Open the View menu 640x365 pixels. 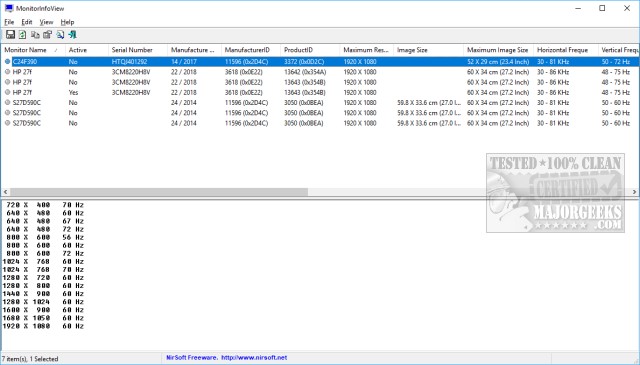pyautogui.click(x=46, y=22)
